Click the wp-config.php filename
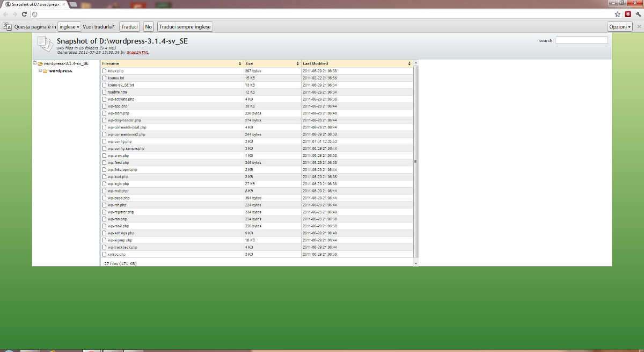 [119, 141]
